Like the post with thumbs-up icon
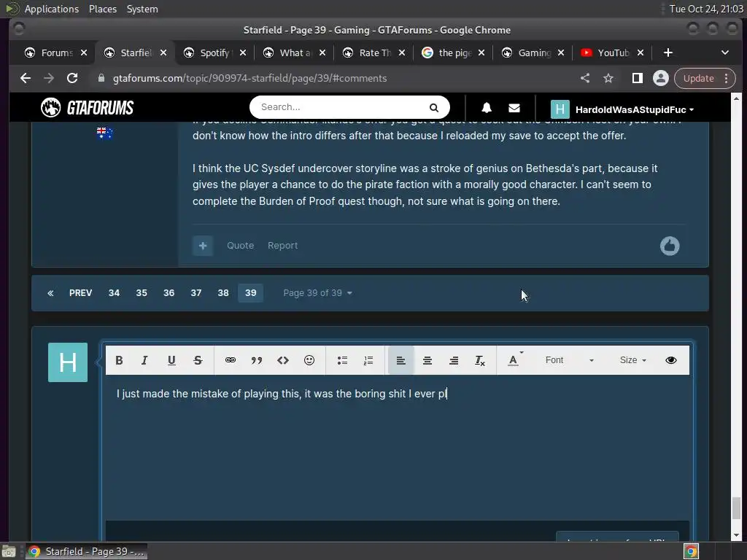747x560 pixels. (x=670, y=246)
